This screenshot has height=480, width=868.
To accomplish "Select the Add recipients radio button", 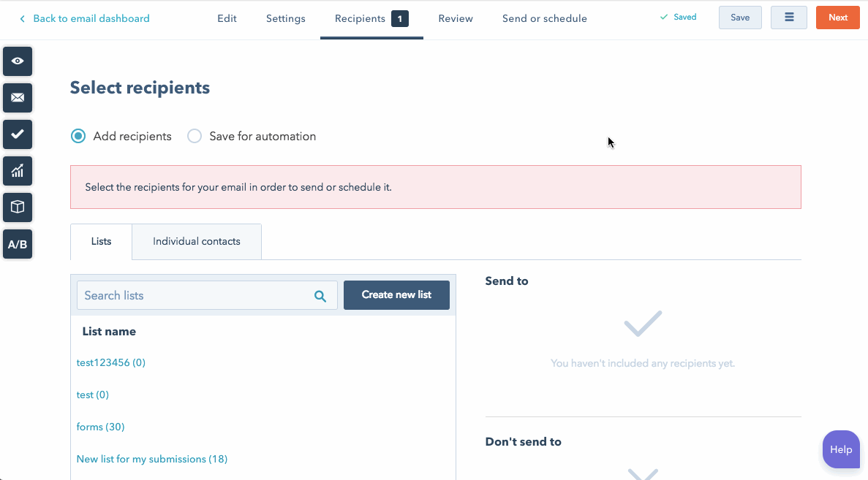I will click(78, 136).
